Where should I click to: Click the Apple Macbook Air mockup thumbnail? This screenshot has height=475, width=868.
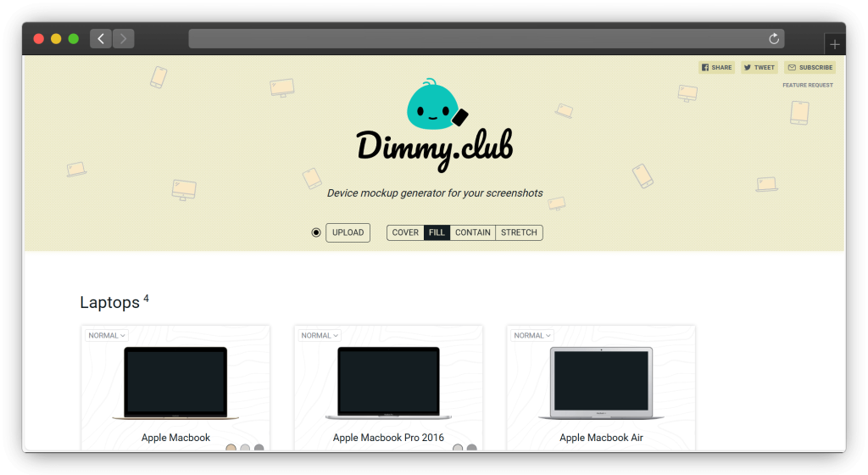(601, 383)
